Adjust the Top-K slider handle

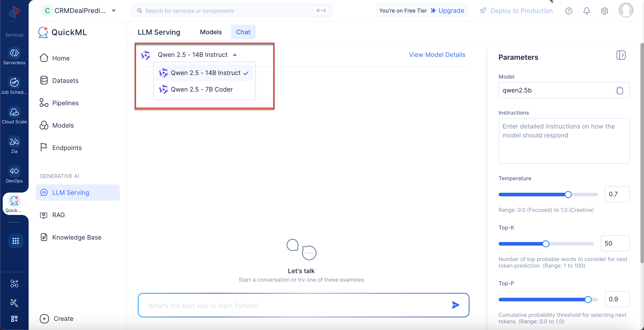coord(546,244)
